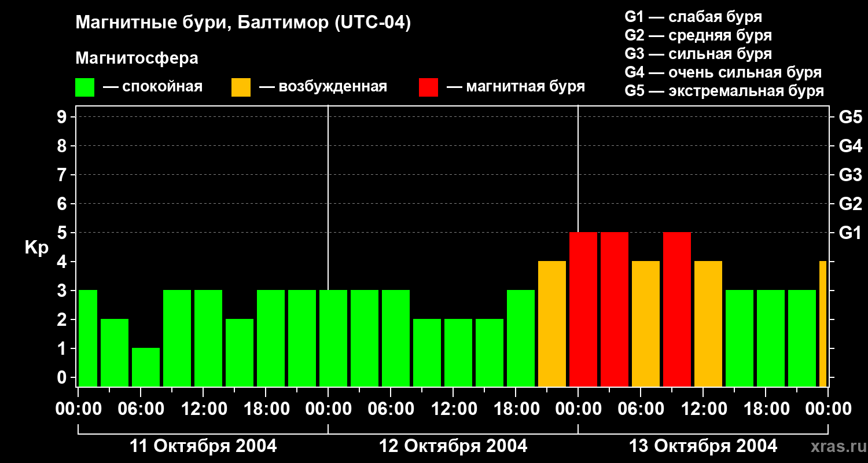Click the '11 Октября 2004' date label
Image resolution: width=868 pixels, height=463 pixels.
pyautogui.click(x=203, y=446)
